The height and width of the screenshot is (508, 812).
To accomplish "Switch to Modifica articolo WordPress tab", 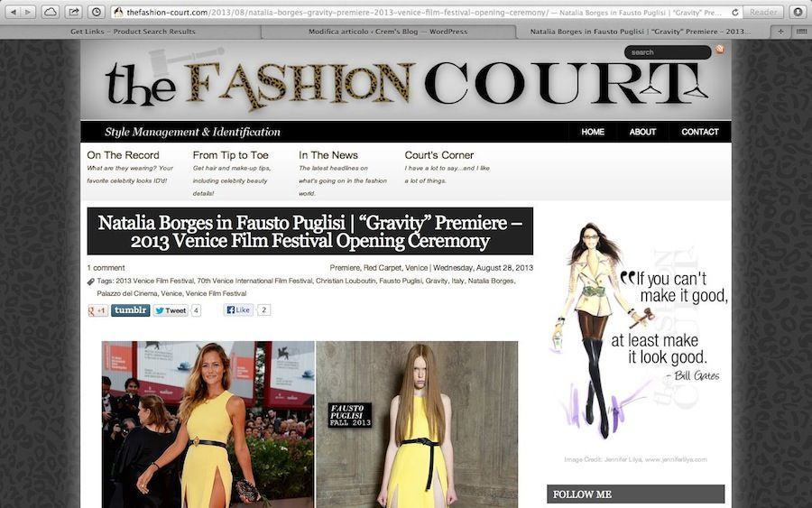I will [x=388, y=32].
